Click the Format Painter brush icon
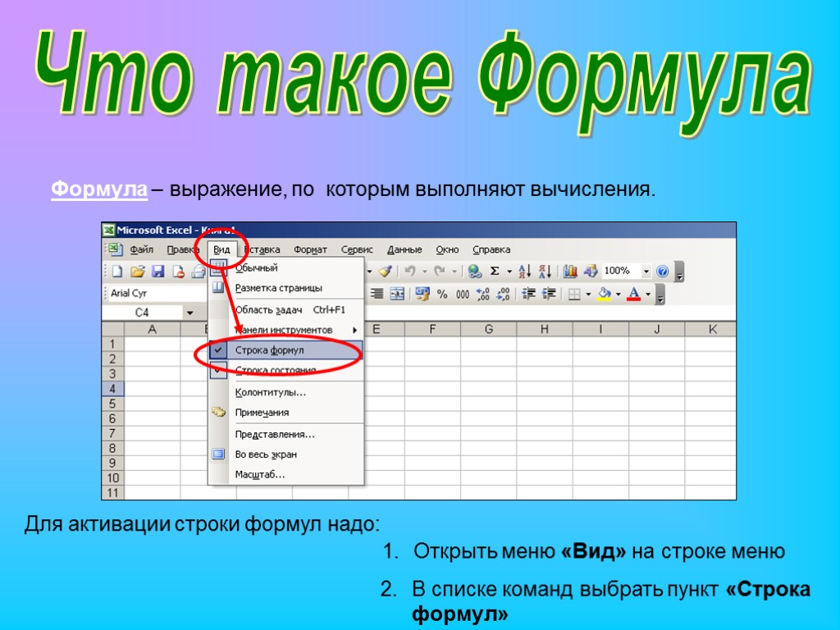 [x=386, y=271]
